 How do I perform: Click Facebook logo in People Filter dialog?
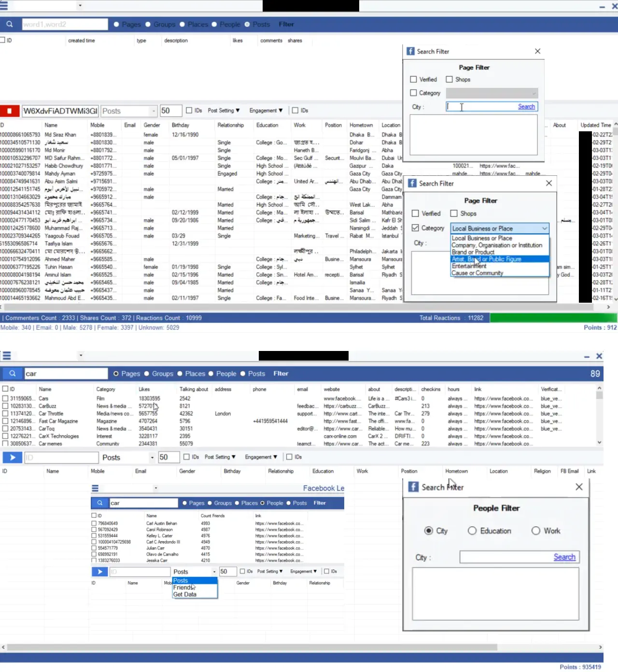[x=413, y=487]
